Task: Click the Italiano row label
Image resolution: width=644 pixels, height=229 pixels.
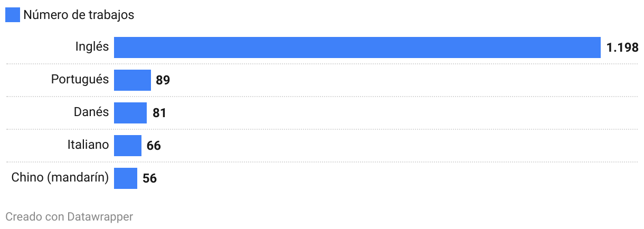Action: pyautogui.click(x=88, y=145)
